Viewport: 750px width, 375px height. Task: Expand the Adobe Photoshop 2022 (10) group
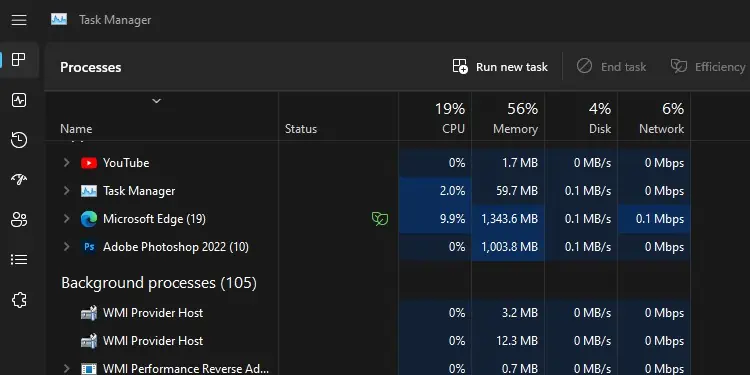pyautogui.click(x=66, y=247)
